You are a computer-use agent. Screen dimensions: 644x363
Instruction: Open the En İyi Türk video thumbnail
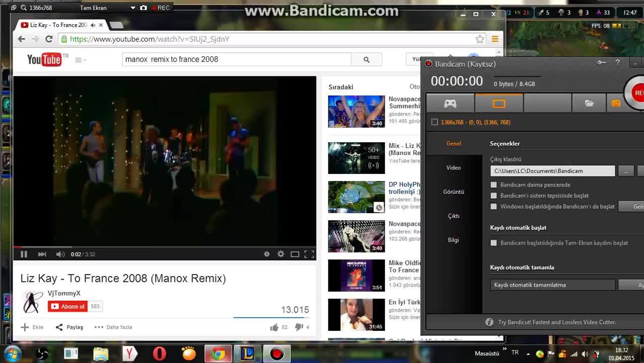click(x=356, y=315)
